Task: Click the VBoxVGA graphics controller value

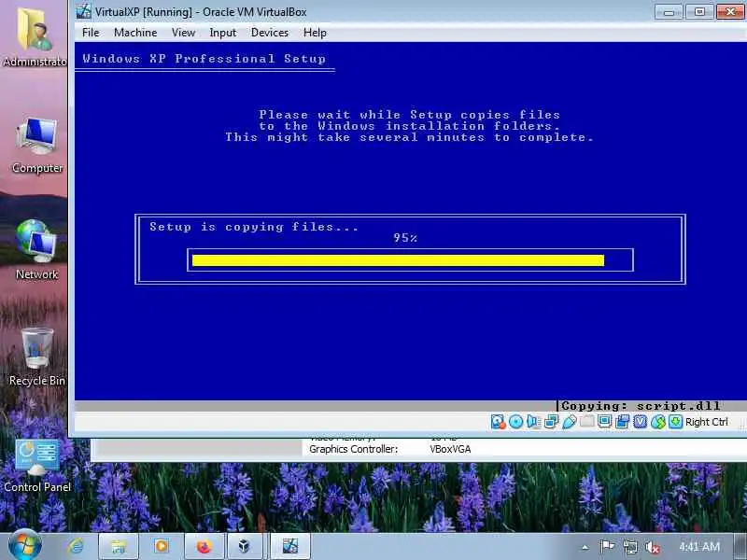Action: (x=450, y=449)
